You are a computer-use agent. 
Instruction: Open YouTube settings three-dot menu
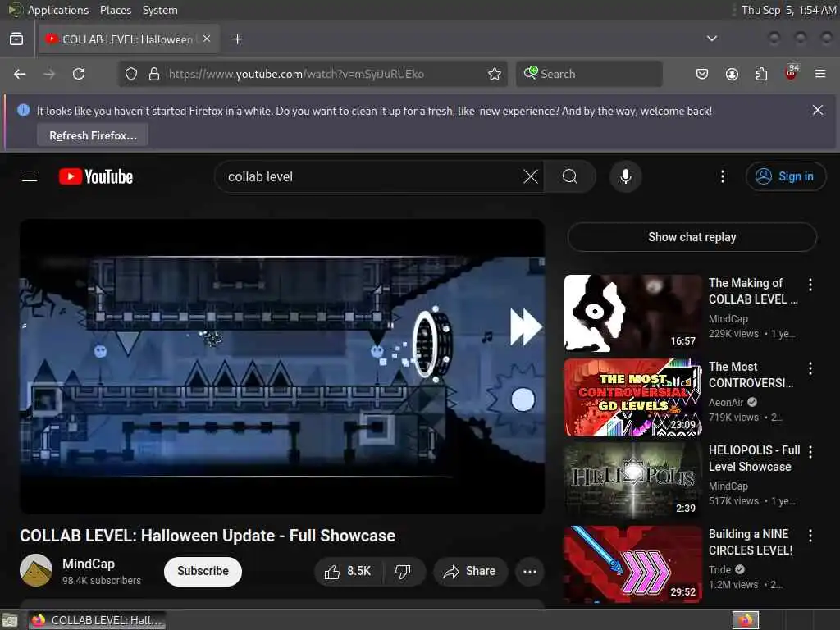tap(722, 176)
